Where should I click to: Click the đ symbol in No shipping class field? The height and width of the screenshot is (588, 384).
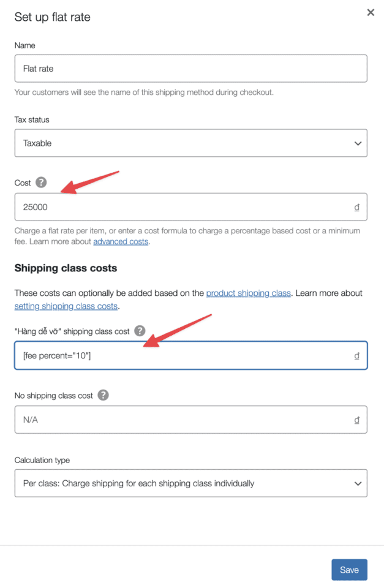pyautogui.click(x=356, y=420)
